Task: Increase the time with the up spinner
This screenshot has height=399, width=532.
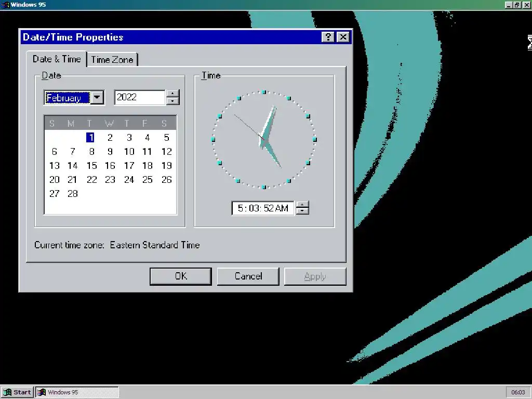Action: [302, 204]
